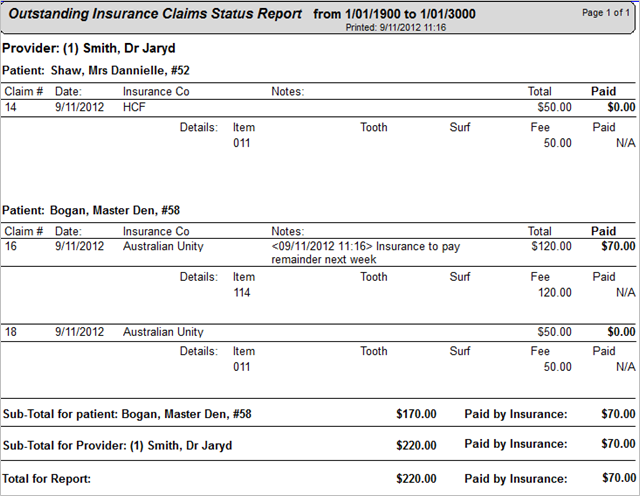This screenshot has width=640, height=496.
Task: Click the HCF insurance company entry
Action: pyautogui.click(x=134, y=107)
